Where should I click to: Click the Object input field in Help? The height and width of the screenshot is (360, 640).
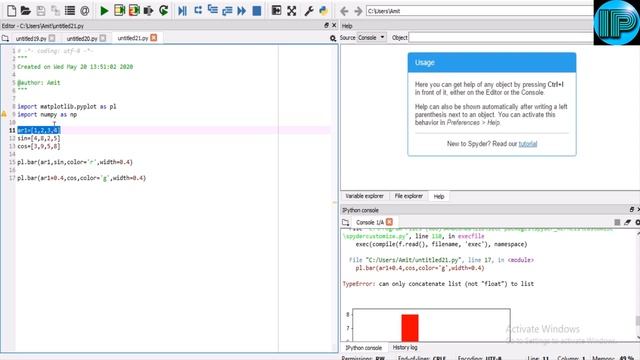pos(501,38)
